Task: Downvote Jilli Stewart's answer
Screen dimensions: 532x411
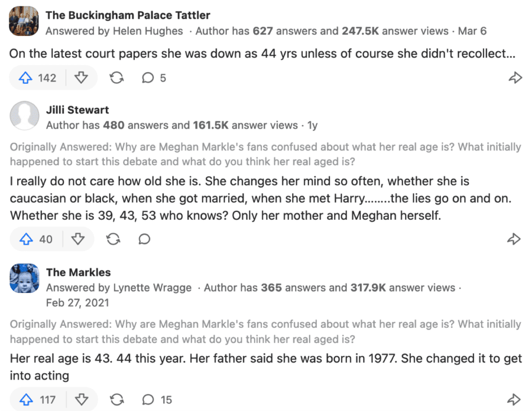Action: tap(78, 239)
